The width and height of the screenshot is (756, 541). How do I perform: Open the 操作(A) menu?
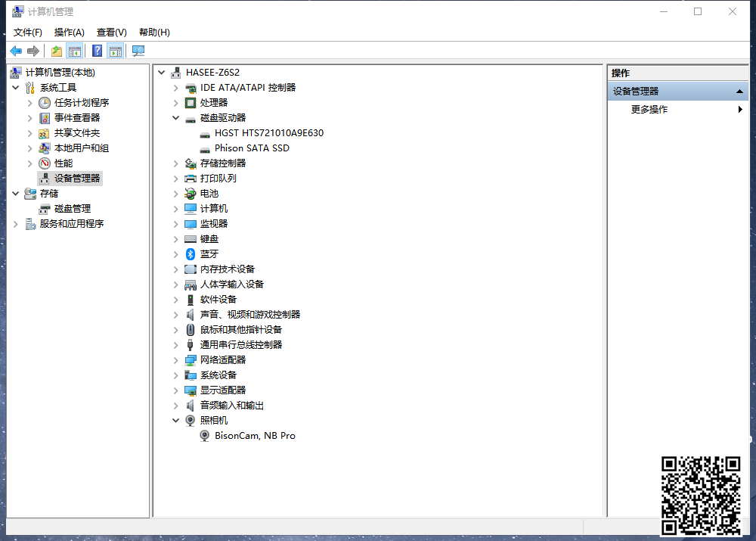(x=69, y=32)
